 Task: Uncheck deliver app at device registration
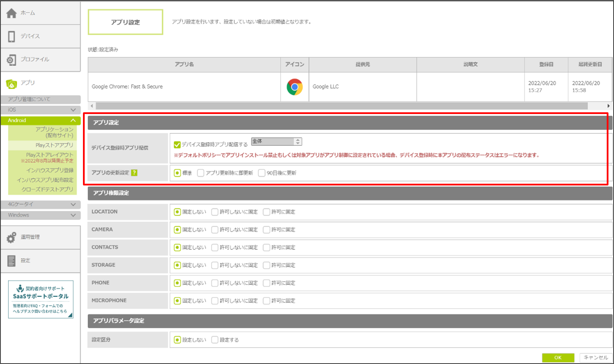point(177,145)
